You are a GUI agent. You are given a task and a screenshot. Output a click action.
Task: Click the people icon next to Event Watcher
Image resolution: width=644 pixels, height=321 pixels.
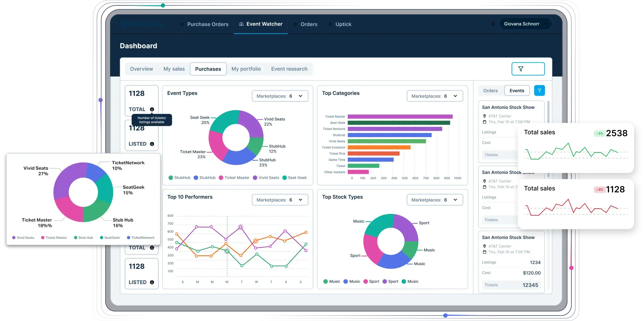(241, 24)
